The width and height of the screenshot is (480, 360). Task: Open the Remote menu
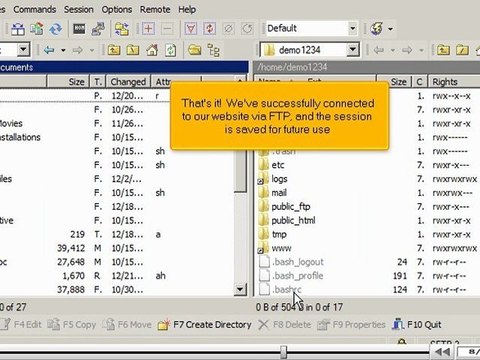pos(155,9)
